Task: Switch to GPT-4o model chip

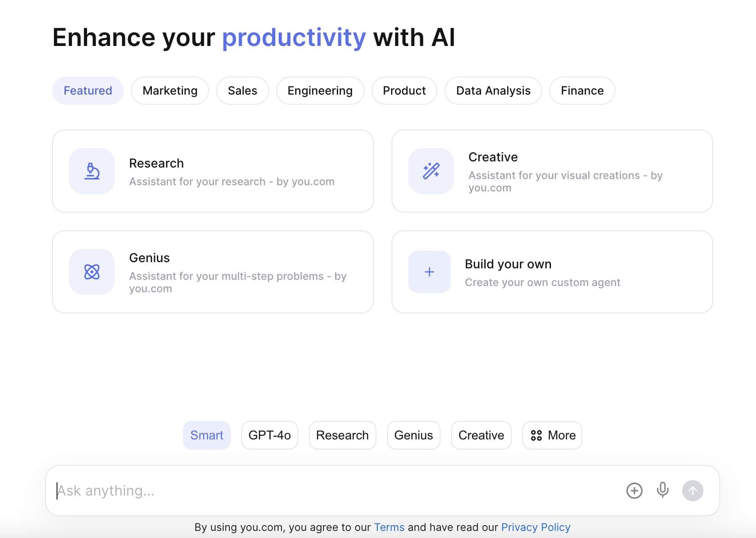Action: tap(270, 435)
